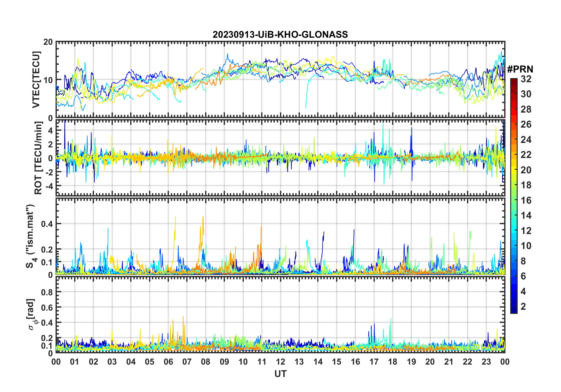Click hour 01 on the UT axis
The width and height of the screenshot is (561, 392).
[75, 362]
